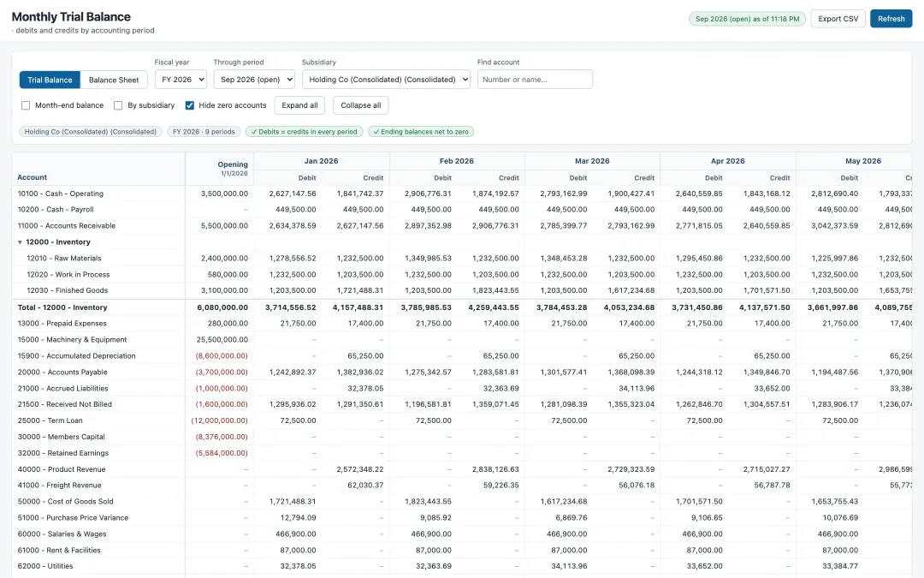This screenshot has height=578, width=924.
Task: Select the 51000 - Purchase Price Variance row
Action: 462,518
